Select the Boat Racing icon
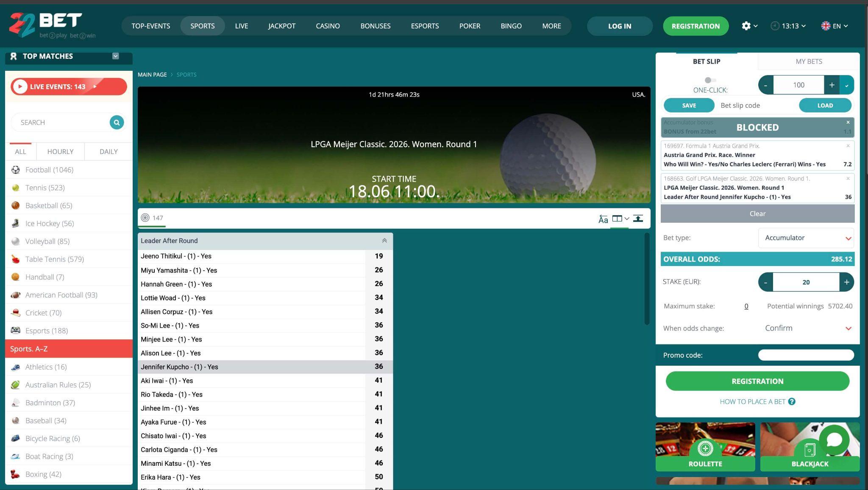Screen dimensions: 868x490 (16, 456)
